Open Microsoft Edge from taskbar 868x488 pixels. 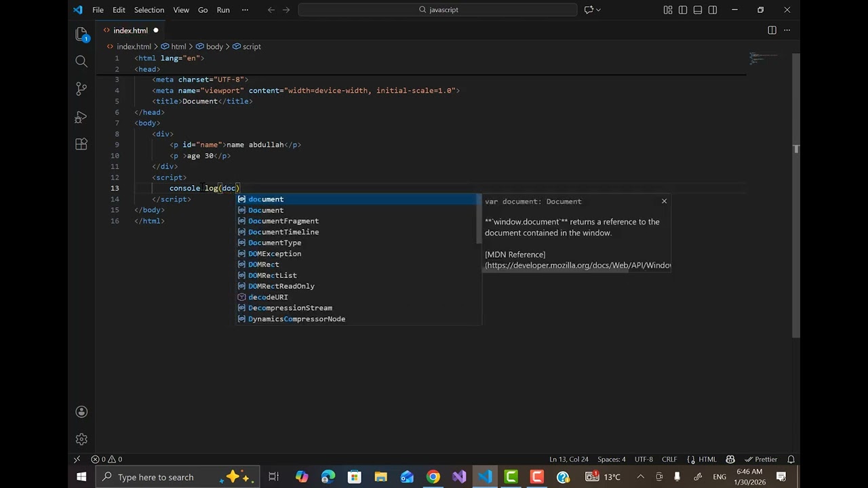(328, 477)
